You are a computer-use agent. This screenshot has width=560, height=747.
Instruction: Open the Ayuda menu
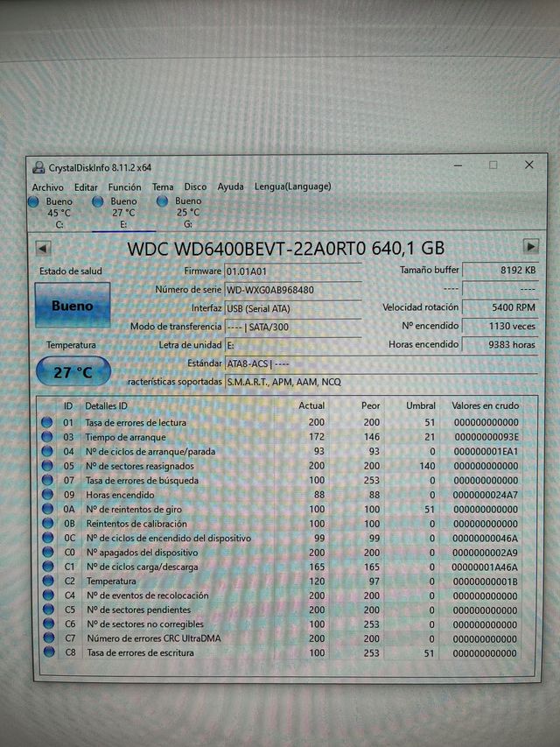[x=230, y=187]
